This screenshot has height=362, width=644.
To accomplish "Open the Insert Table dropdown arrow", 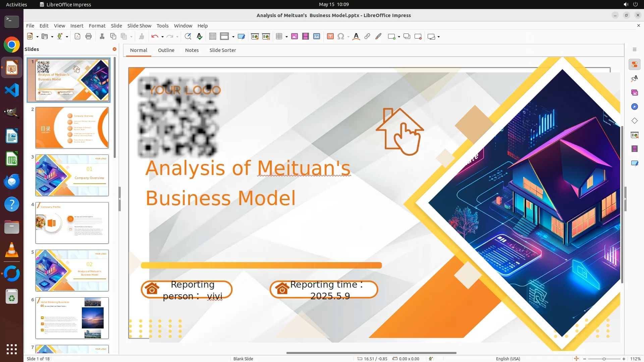I will [286, 37].
